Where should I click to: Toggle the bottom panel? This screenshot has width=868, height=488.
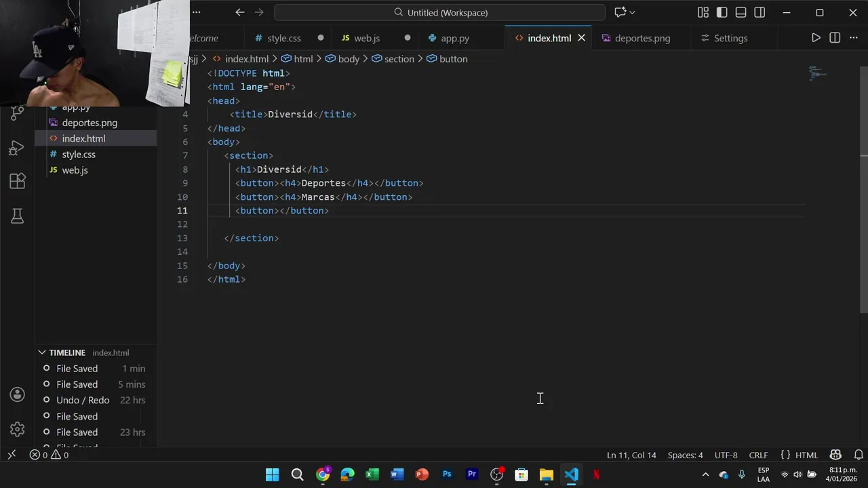coord(741,12)
